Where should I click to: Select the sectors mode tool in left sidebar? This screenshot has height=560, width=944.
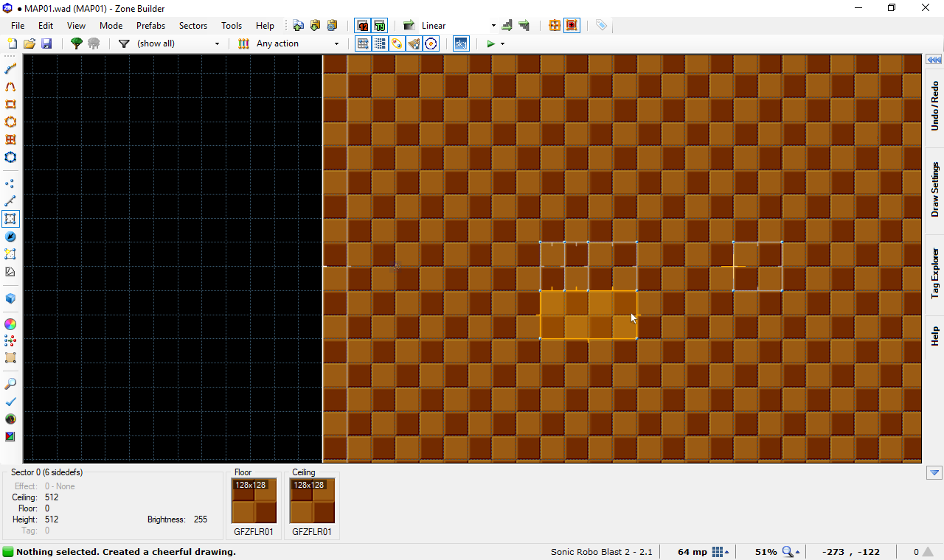[10, 219]
